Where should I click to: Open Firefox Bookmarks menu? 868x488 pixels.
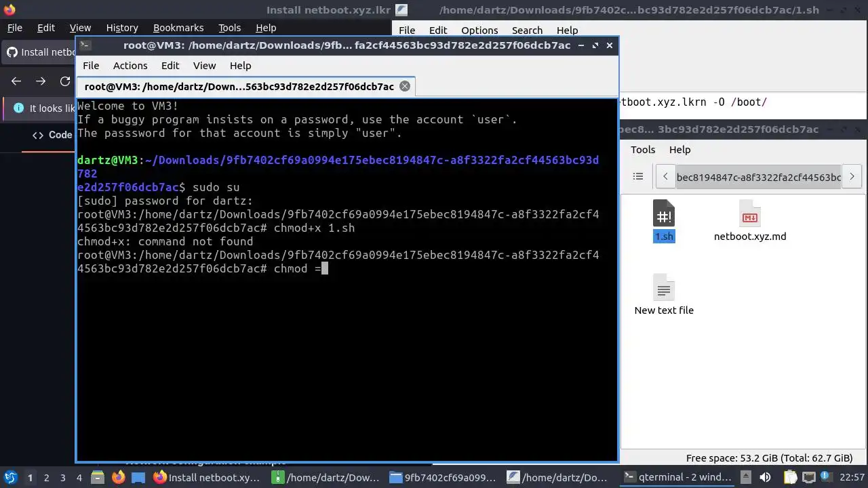tap(178, 28)
